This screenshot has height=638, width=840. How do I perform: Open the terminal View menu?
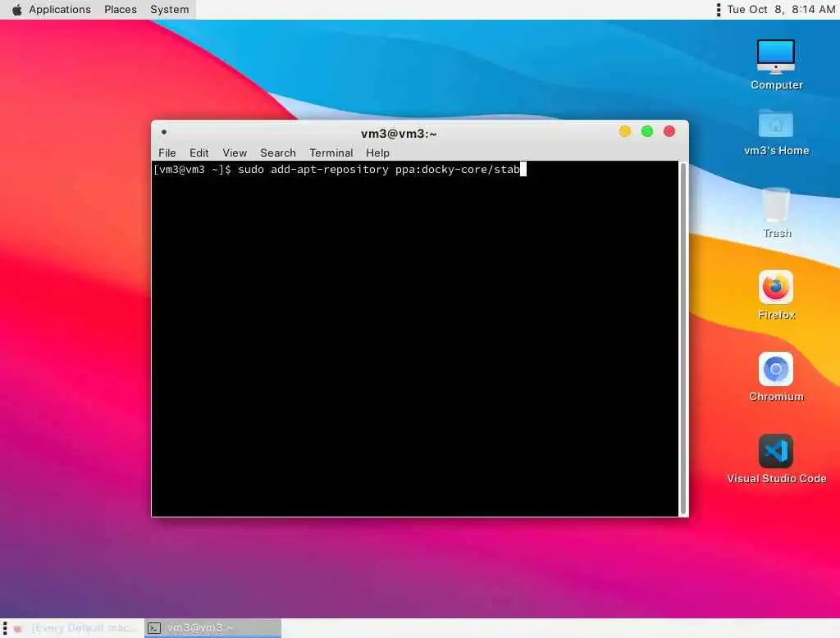click(x=235, y=153)
